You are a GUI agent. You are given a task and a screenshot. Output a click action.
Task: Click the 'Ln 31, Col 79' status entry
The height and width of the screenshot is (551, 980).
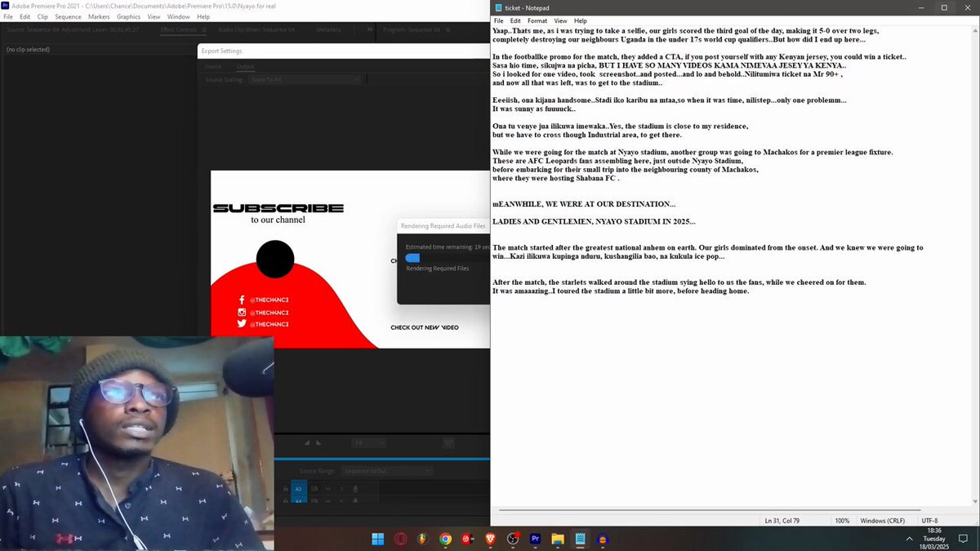[x=782, y=521]
